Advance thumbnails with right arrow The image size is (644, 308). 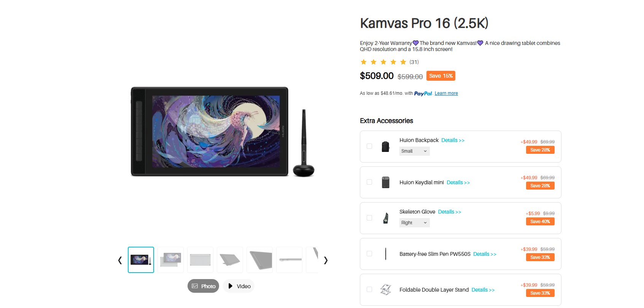(326, 260)
